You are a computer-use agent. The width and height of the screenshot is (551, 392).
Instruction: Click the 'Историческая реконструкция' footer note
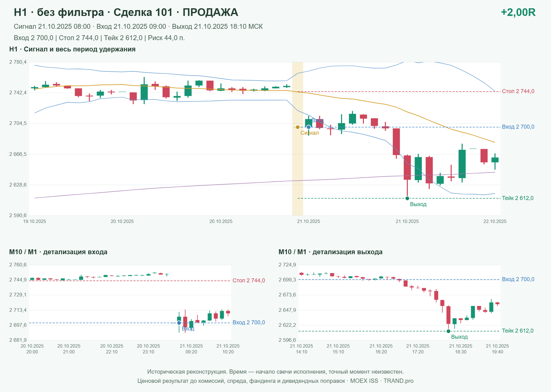coord(275,372)
